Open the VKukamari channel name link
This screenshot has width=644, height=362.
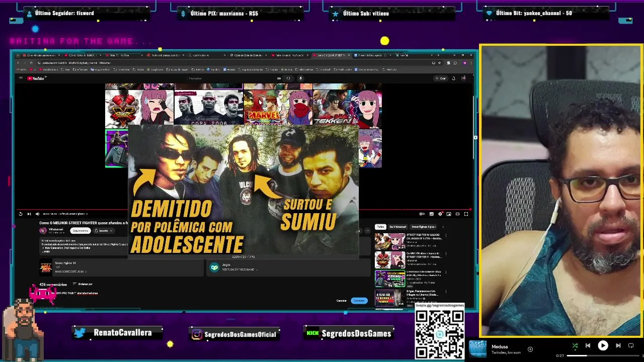(56, 229)
